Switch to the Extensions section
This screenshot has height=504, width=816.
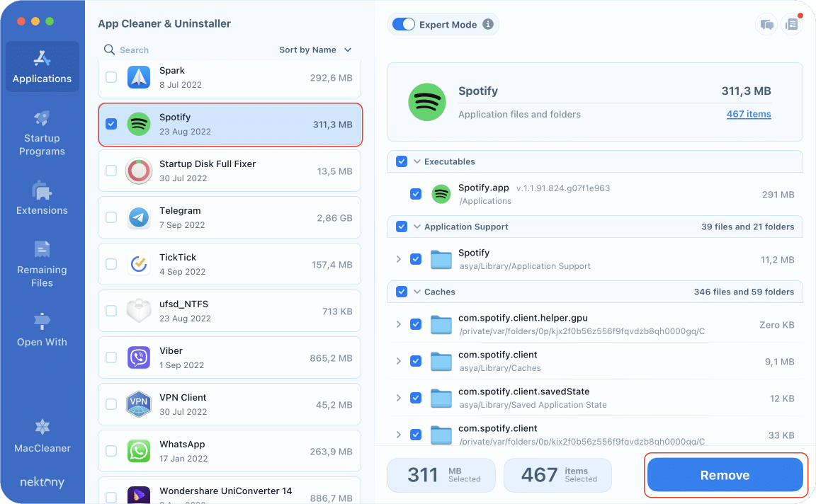coord(42,199)
